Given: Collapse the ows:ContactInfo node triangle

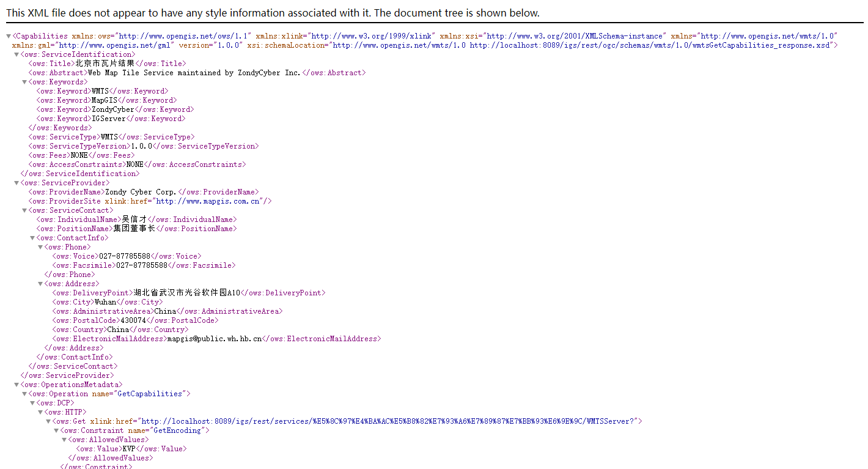Looking at the screenshot, I should pyautogui.click(x=32, y=238).
